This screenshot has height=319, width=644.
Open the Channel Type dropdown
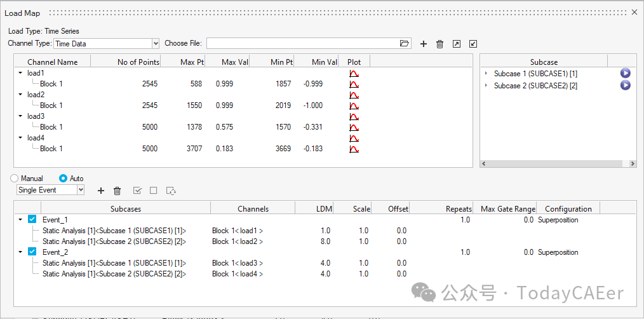coord(156,44)
